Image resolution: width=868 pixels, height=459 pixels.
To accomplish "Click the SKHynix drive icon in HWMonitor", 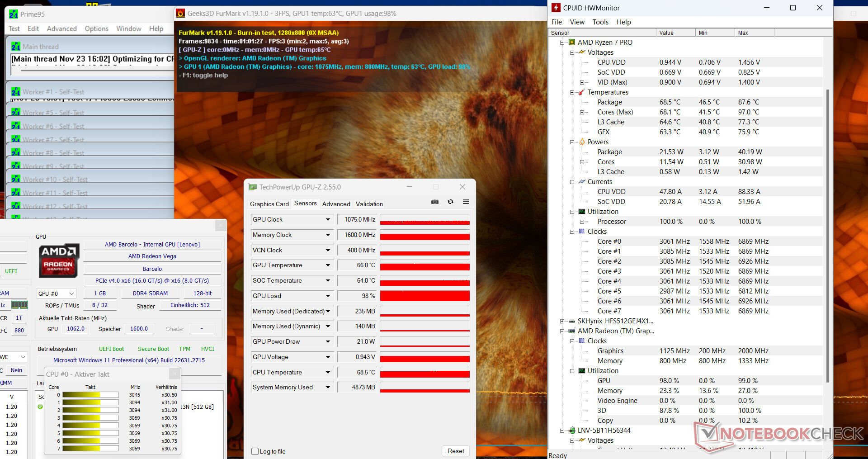I will (572, 321).
